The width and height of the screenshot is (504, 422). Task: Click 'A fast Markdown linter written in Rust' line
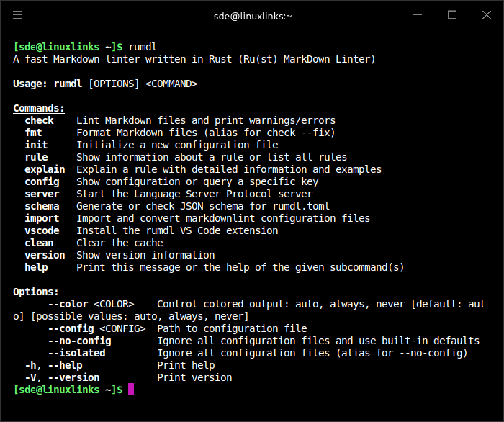(x=194, y=59)
